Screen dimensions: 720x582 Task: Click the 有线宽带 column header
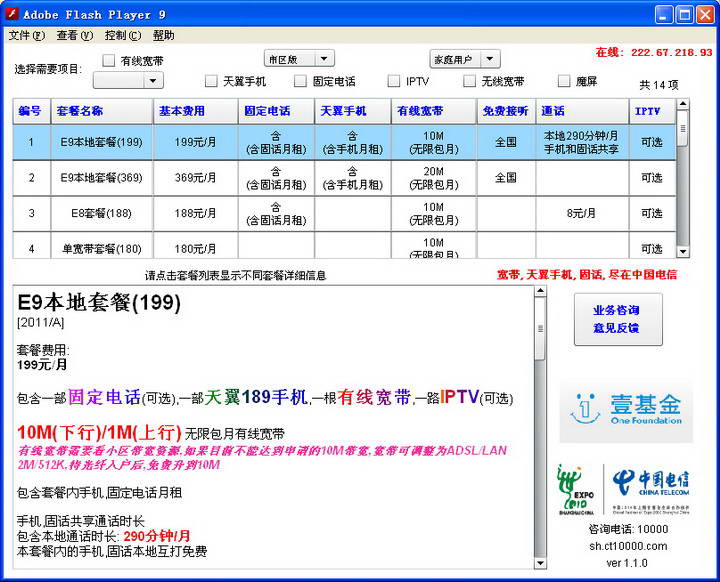coord(434,111)
